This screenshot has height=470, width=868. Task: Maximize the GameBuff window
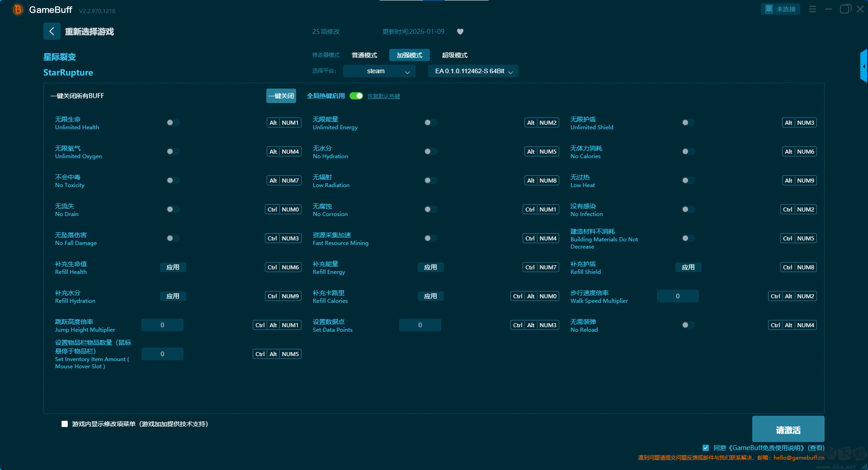tap(845, 9)
